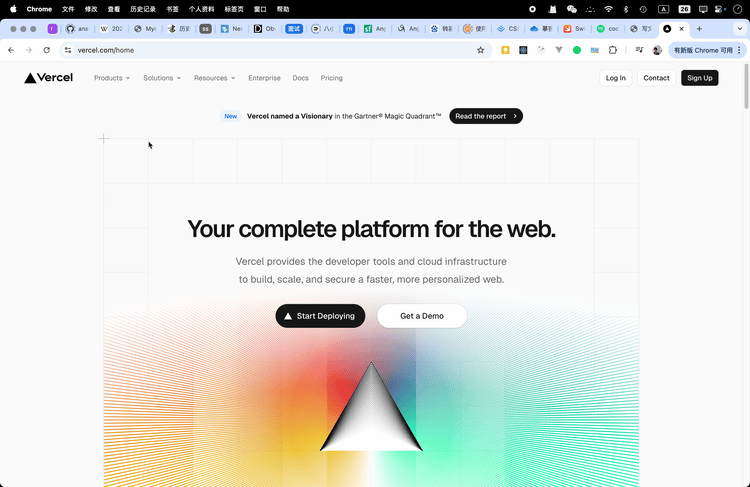Click the page vertical scrollbar
Viewport: 750px width, 487px height.
click(x=746, y=87)
